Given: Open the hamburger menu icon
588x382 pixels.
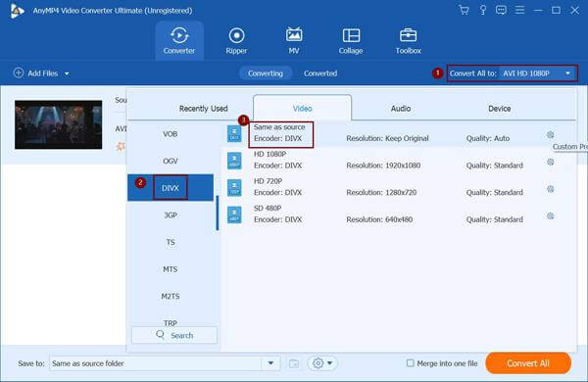Looking at the screenshot, I should pos(519,10).
